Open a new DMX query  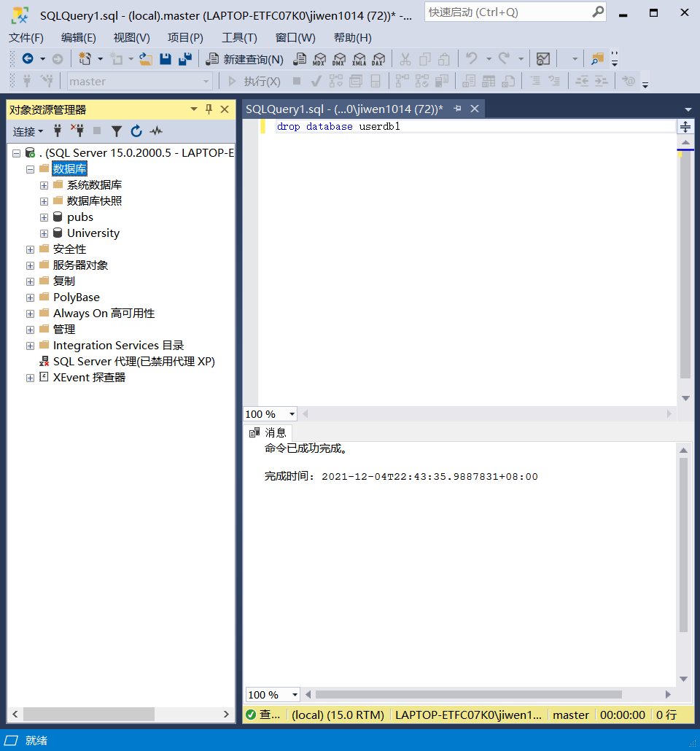point(339,59)
